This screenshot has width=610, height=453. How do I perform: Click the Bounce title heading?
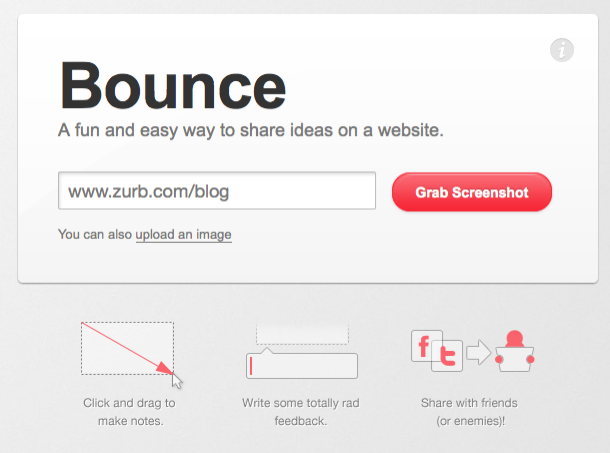coord(173,86)
